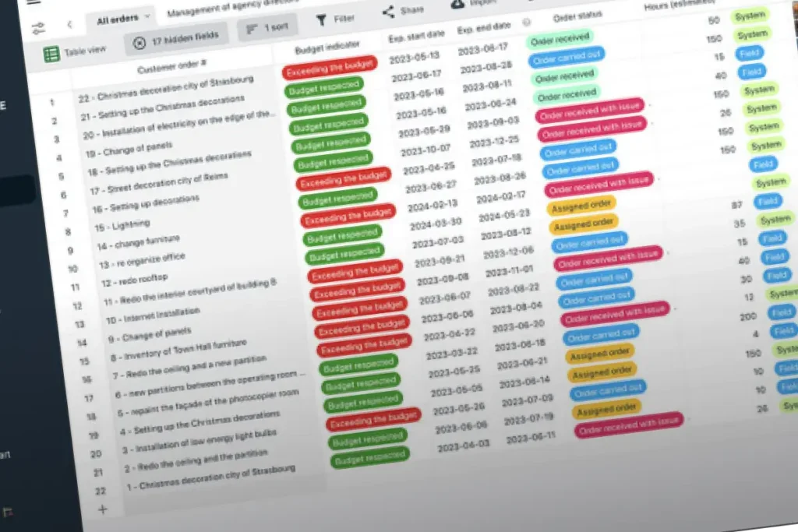
Task: Click the sort bars icon beside 1 sort
Action: [x=252, y=29]
